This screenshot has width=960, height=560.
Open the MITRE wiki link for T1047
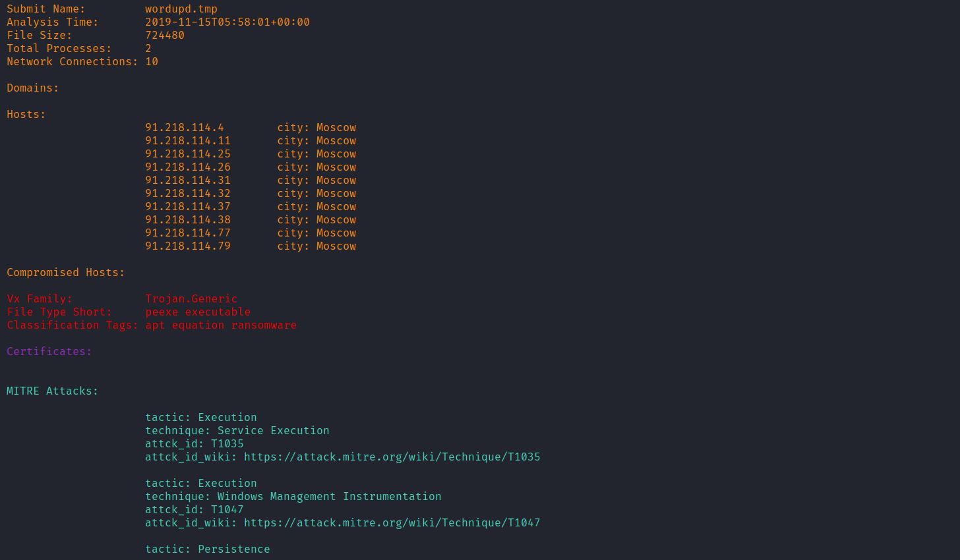tap(392, 523)
